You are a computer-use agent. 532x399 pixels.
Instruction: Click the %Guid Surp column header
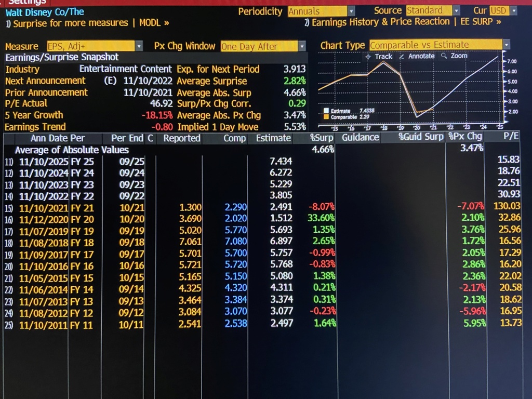pos(421,137)
